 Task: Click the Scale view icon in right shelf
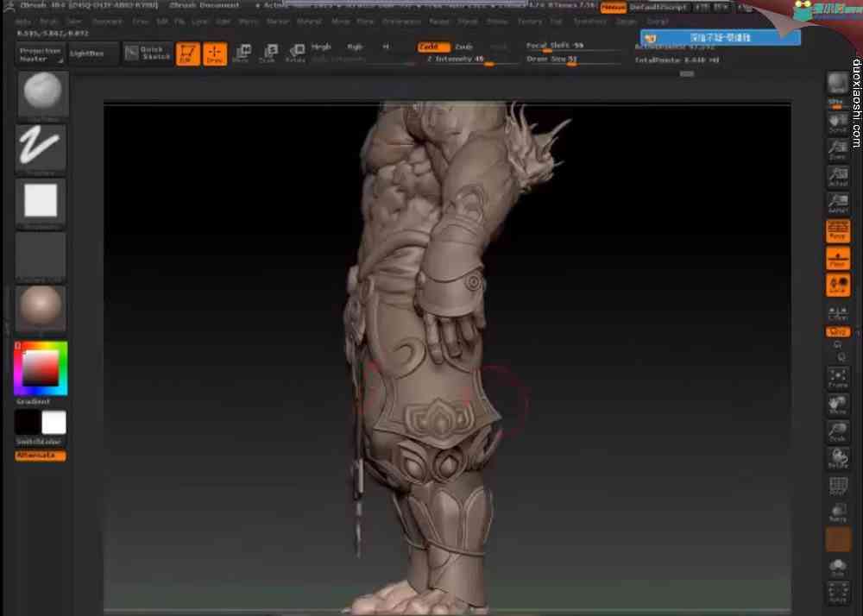(838, 431)
